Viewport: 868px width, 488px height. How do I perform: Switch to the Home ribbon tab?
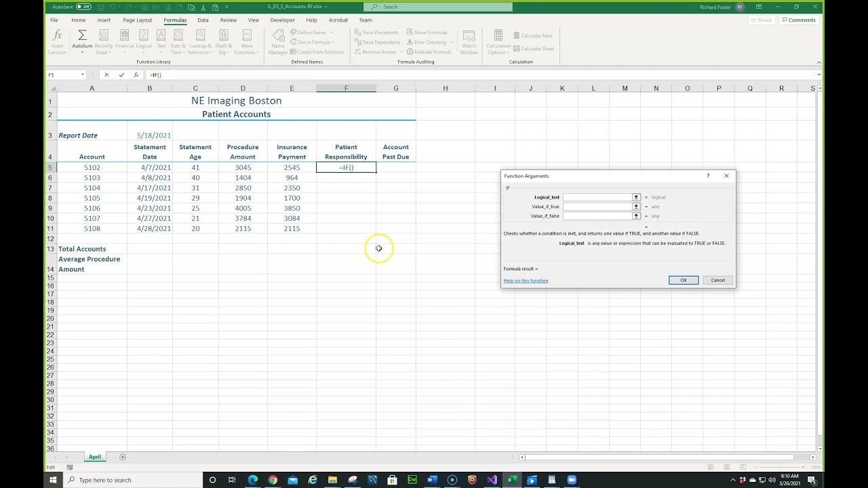pos(79,20)
